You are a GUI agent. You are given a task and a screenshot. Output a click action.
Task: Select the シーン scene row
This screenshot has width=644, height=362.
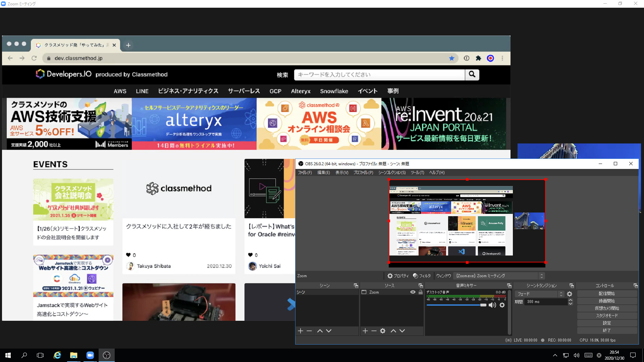click(327, 292)
